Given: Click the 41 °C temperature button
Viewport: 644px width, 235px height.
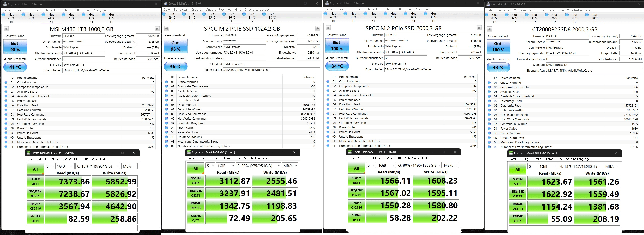Looking at the screenshot, I should (x=15, y=67).
